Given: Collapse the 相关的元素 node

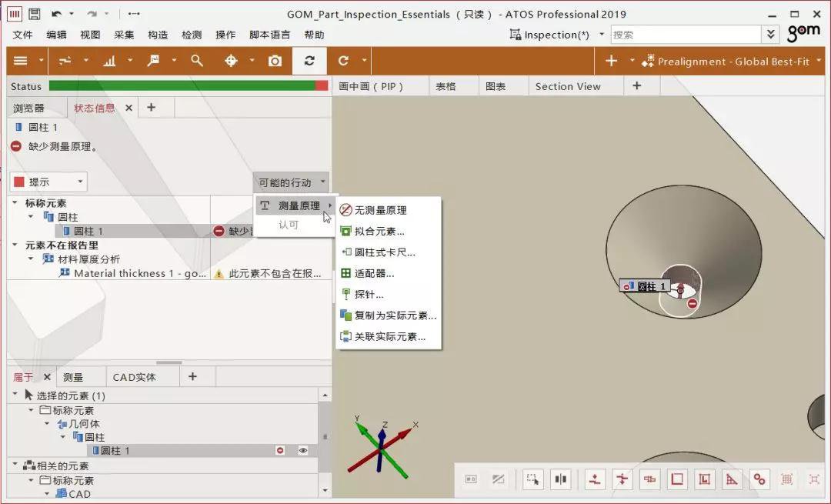Looking at the screenshot, I should [x=15, y=465].
